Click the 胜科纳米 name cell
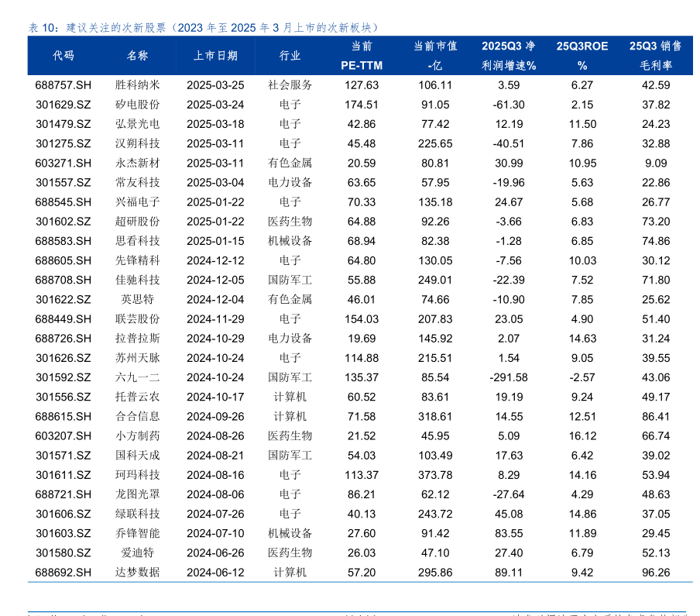The height and width of the screenshot is (616, 700). coord(138,85)
